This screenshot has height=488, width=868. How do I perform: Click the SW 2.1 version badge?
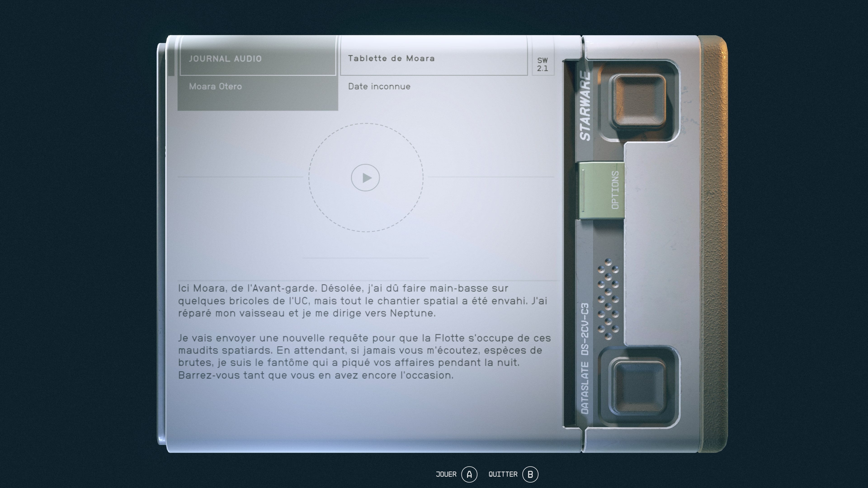pyautogui.click(x=542, y=64)
